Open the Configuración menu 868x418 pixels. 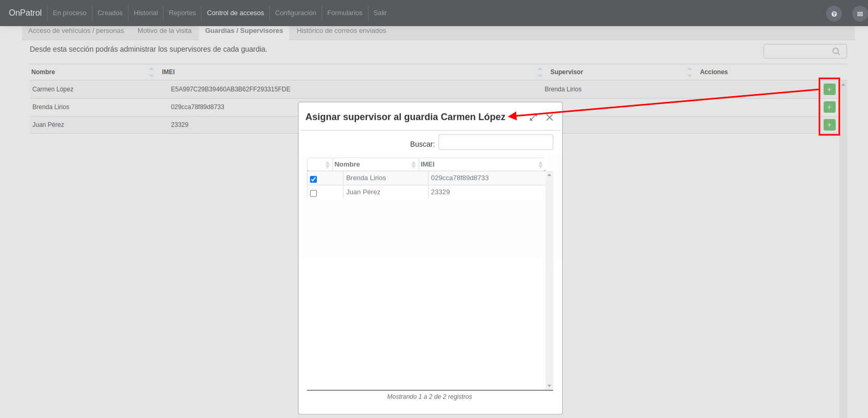(x=295, y=13)
